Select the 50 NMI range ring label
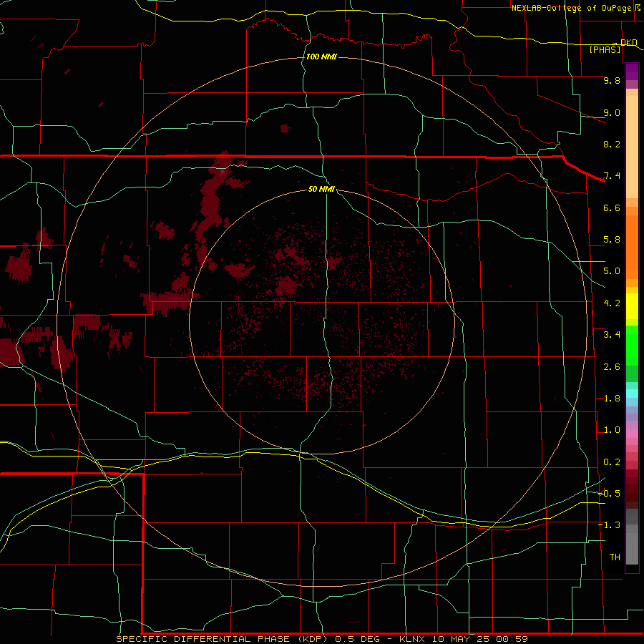 pyautogui.click(x=321, y=189)
